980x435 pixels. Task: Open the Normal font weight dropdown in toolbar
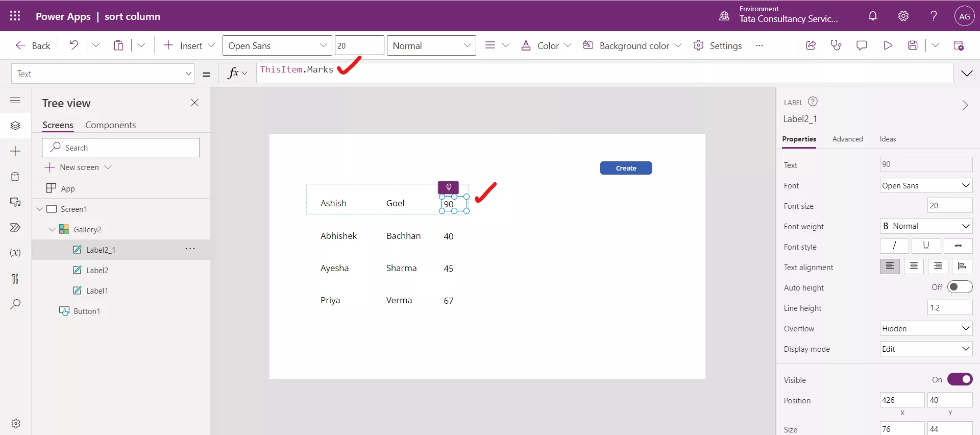click(x=431, y=45)
